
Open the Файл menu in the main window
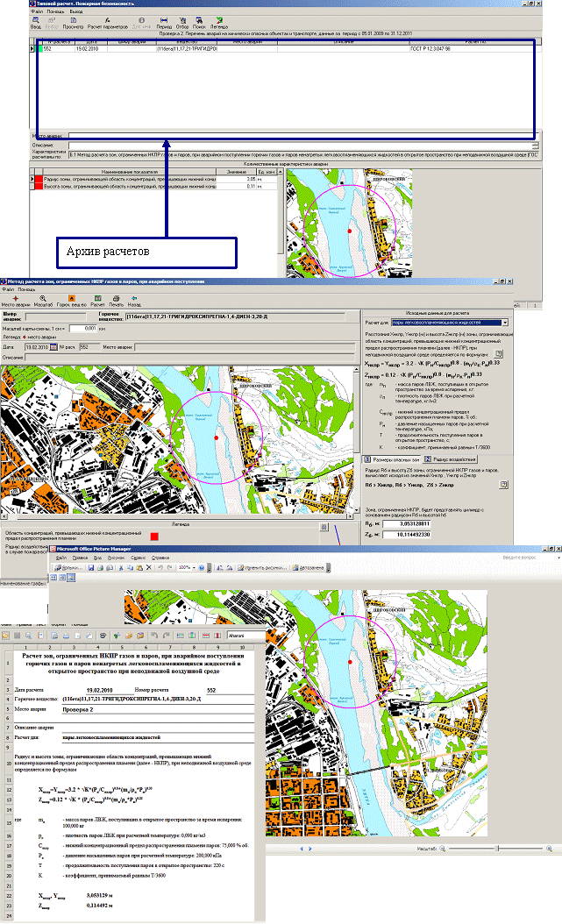[36, 10]
